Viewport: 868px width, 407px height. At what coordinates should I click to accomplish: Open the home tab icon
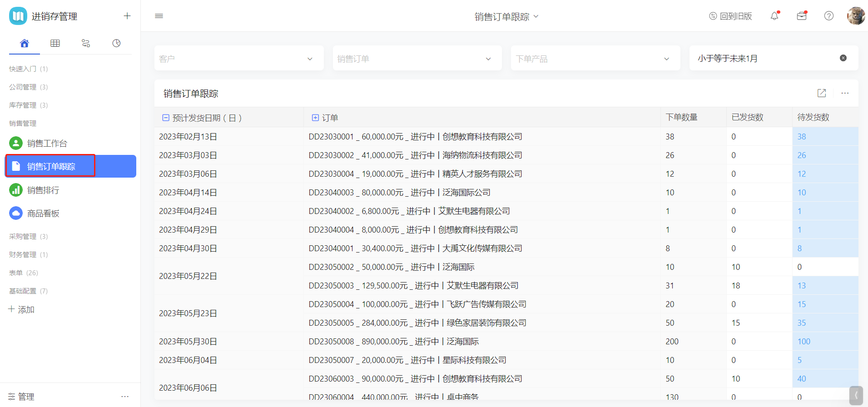pos(25,43)
